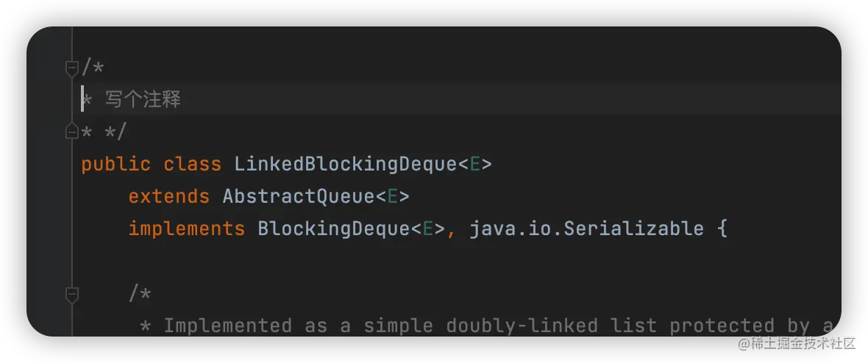Click the word "Implemented" in the comment
Image resolution: width=868 pixels, height=363 pixels.
[x=227, y=326]
